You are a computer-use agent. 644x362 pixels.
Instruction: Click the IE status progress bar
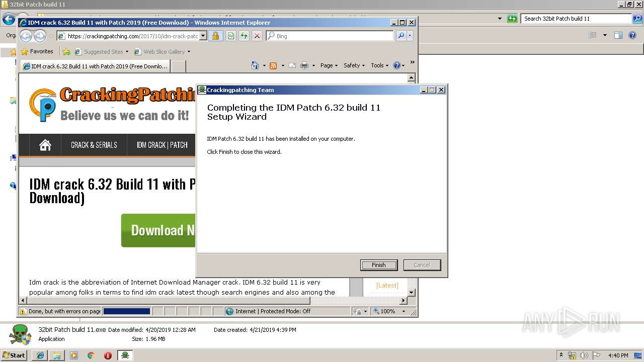(x=127, y=311)
